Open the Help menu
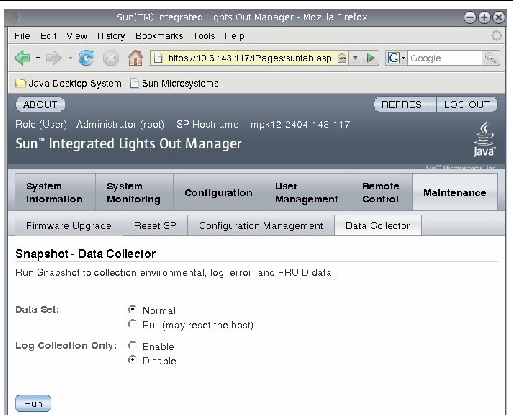 pyautogui.click(x=234, y=36)
